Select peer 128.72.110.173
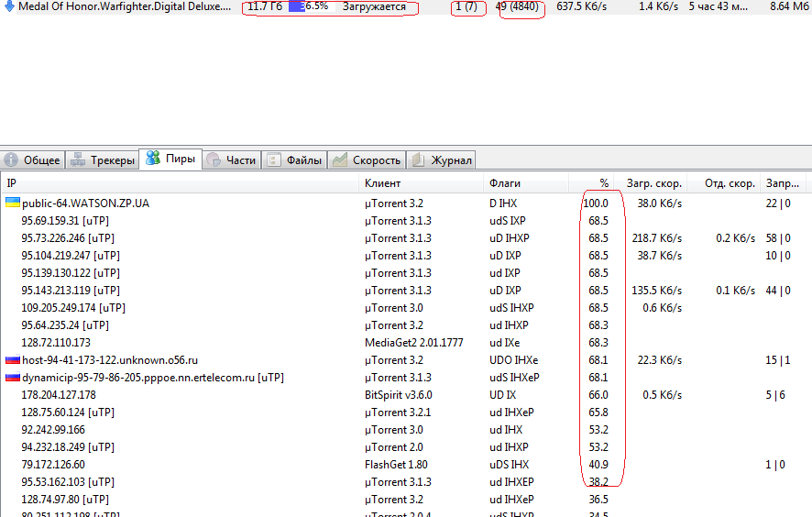Image resolution: width=812 pixels, height=517 pixels. point(56,343)
